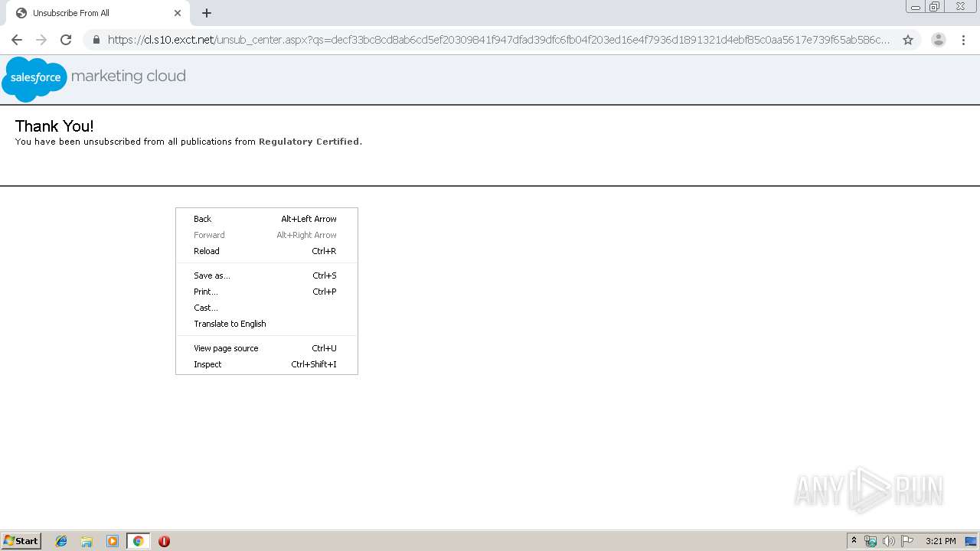Select the Unsubscribe From All tab
The image size is (980, 551).
click(x=97, y=13)
